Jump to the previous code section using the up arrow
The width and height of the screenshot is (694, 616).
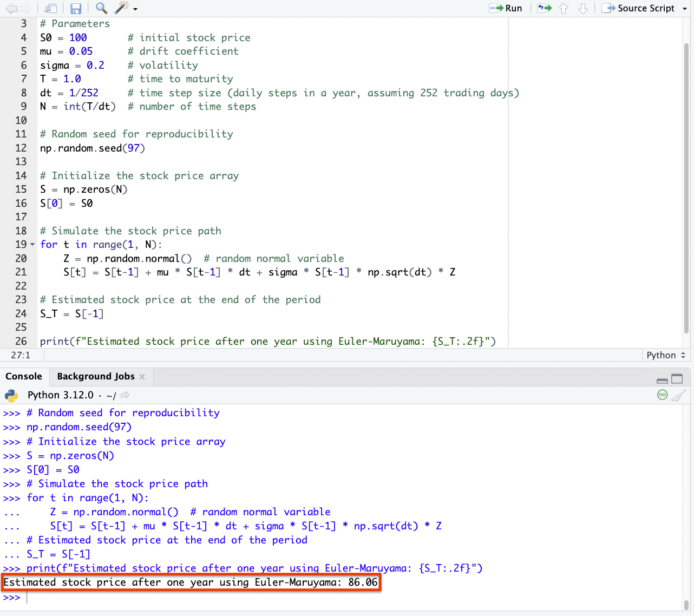[564, 8]
